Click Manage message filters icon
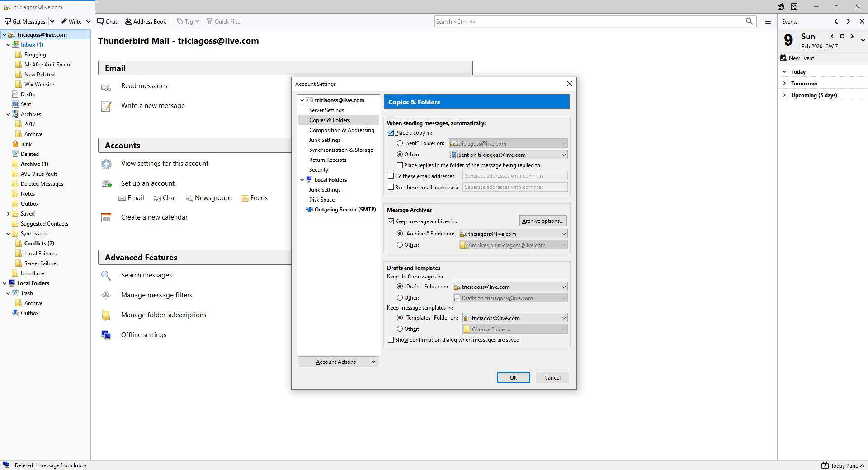 coord(106,295)
